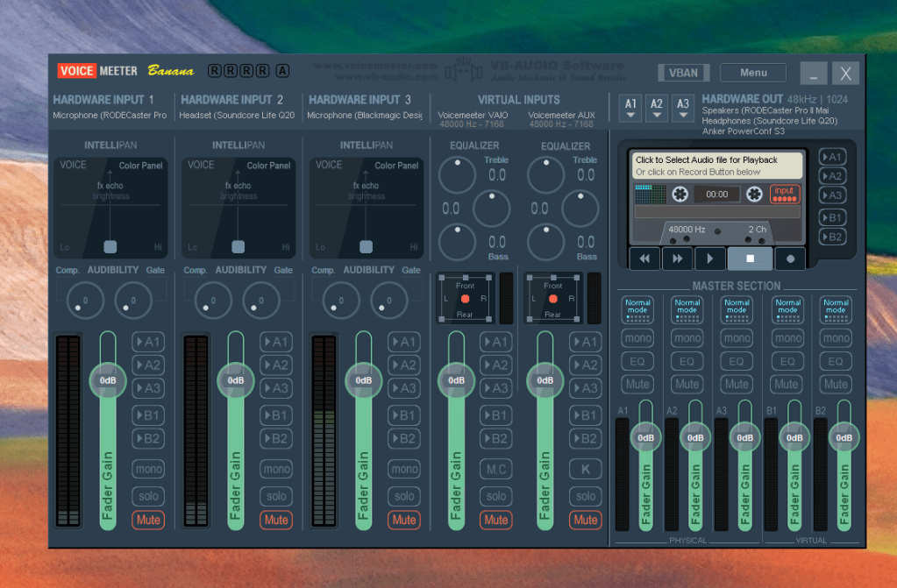Send Hardware Input 2 to bus B1
Image resolution: width=897 pixels, height=588 pixels.
point(276,415)
